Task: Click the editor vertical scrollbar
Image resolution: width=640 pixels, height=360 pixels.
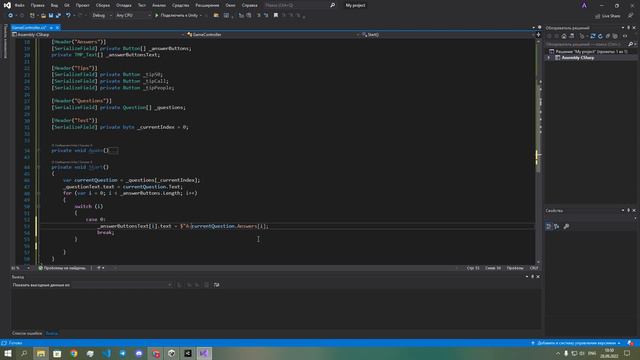Action: coord(538,151)
